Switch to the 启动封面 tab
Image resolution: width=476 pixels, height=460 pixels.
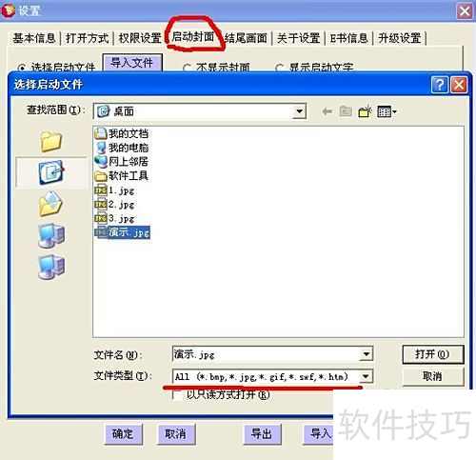[193, 37]
